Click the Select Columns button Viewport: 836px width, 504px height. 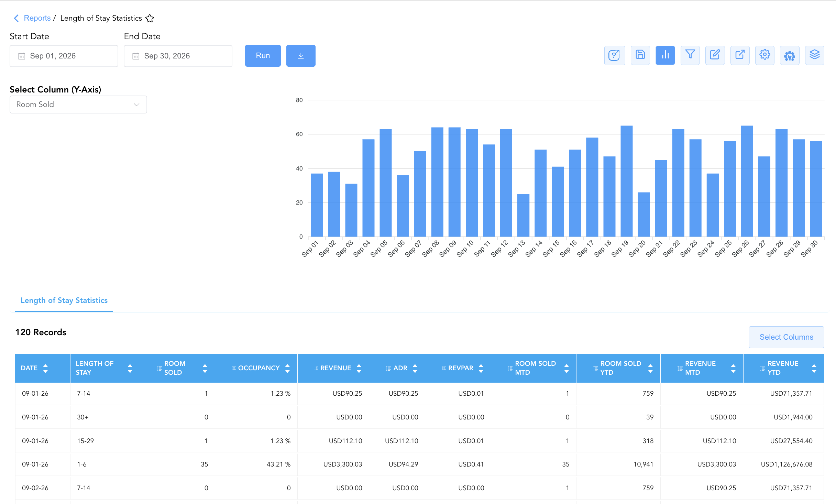point(786,337)
